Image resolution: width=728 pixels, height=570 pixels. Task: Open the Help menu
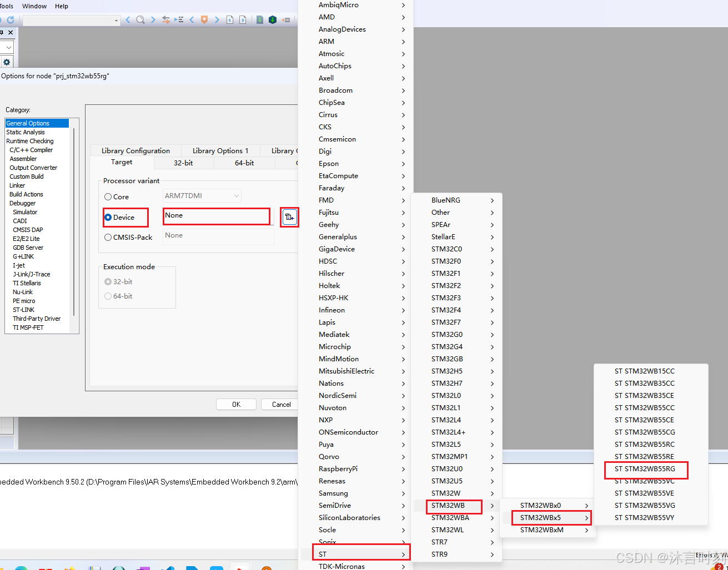pyautogui.click(x=62, y=6)
